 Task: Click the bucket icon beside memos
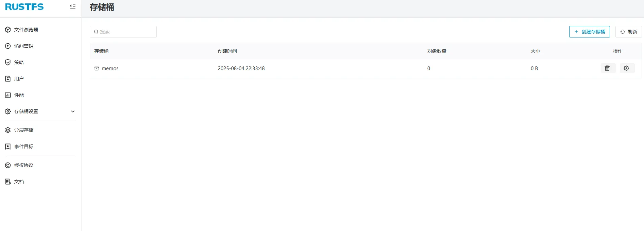[97, 68]
